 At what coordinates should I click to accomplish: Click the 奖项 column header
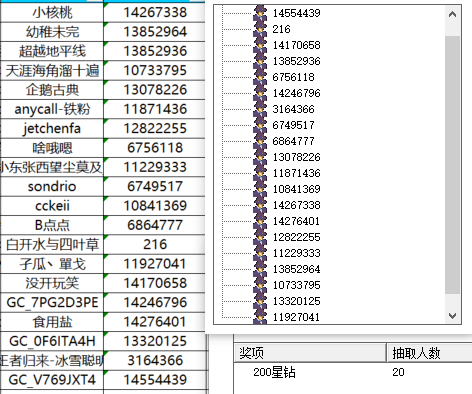(x=310, y=353)
